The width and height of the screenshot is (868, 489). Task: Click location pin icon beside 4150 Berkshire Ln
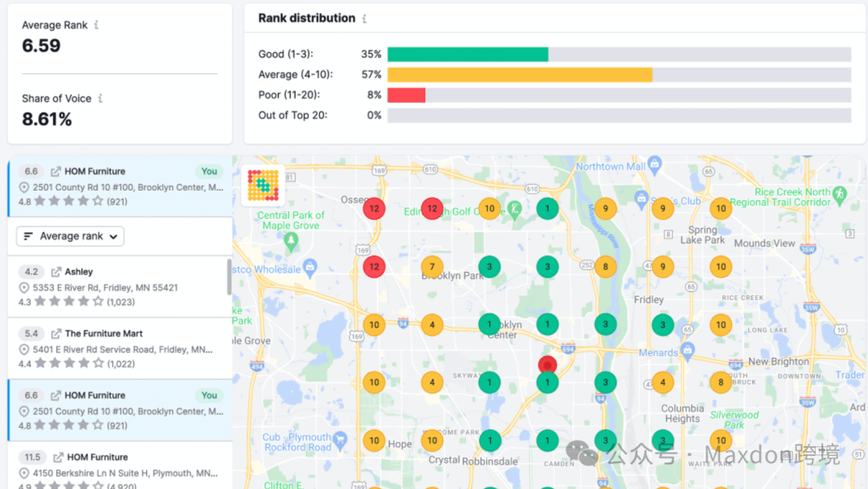pyautogui.click(x=24, y=474)
